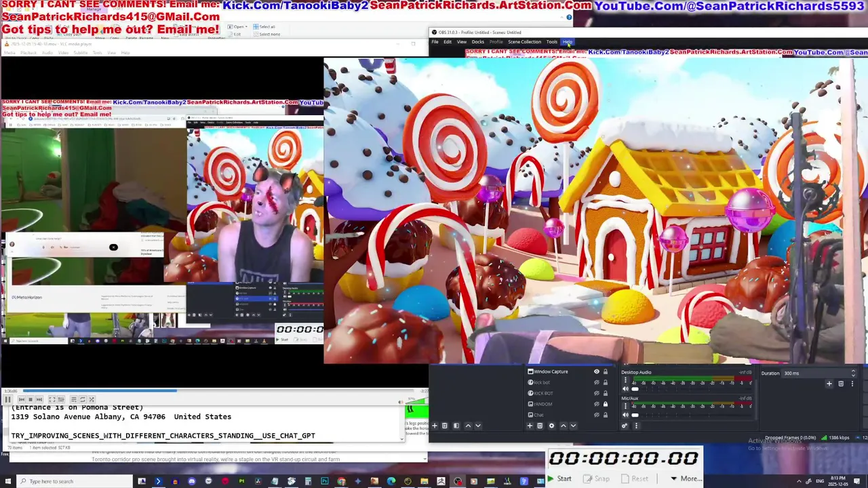Remove selected OBS source

pos(540,426)
